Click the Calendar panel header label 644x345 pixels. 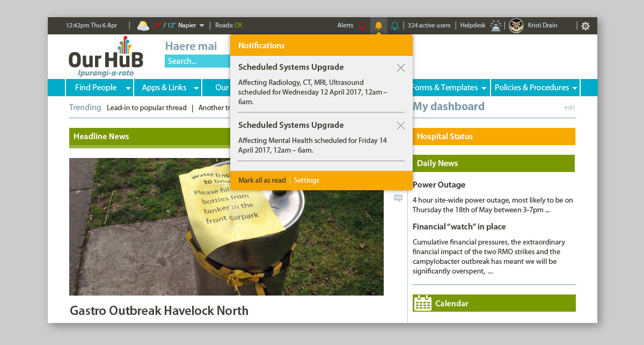click(x=452, y=304)
